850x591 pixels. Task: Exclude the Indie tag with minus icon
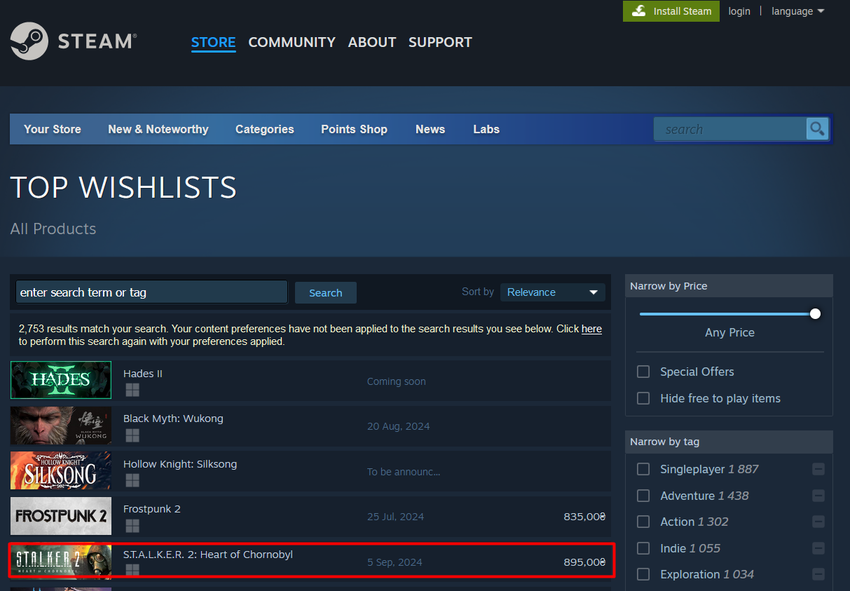coord(818,548)
